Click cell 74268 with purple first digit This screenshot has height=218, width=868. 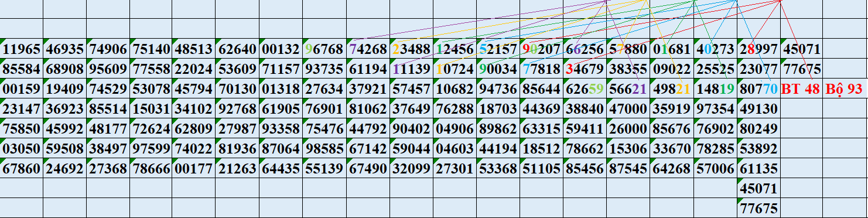[368, 49]
